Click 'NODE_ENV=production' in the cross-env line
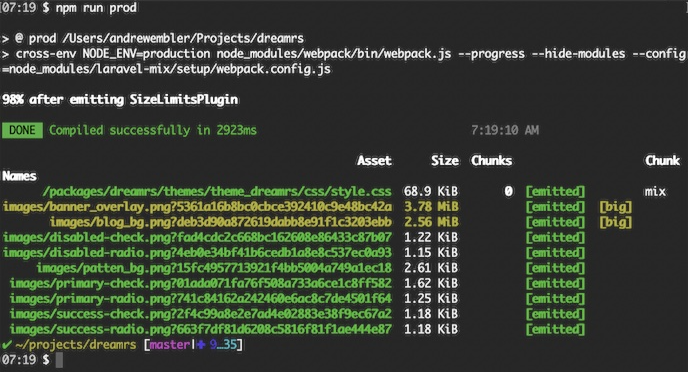This screenshot has width=688, height=372. [x=146, y=54]
